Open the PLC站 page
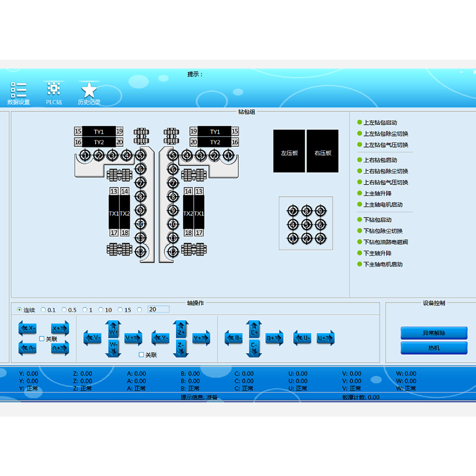476x476 pixels. tap(54, 93)
